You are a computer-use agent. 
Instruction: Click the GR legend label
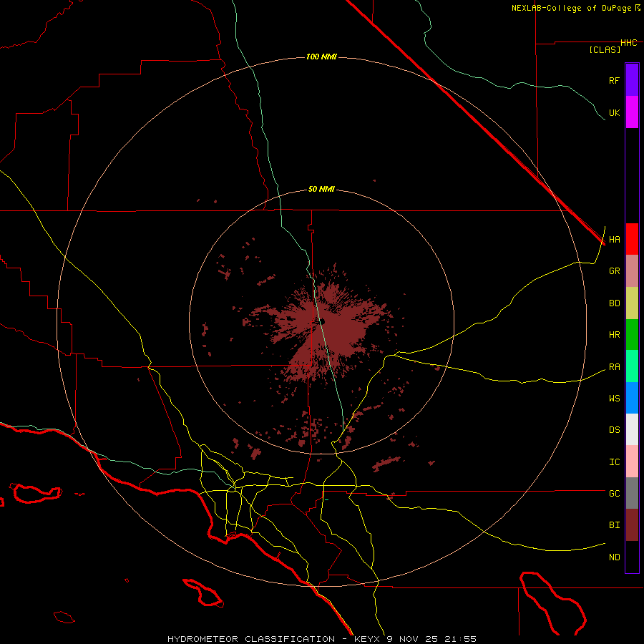tap(614, 271)
